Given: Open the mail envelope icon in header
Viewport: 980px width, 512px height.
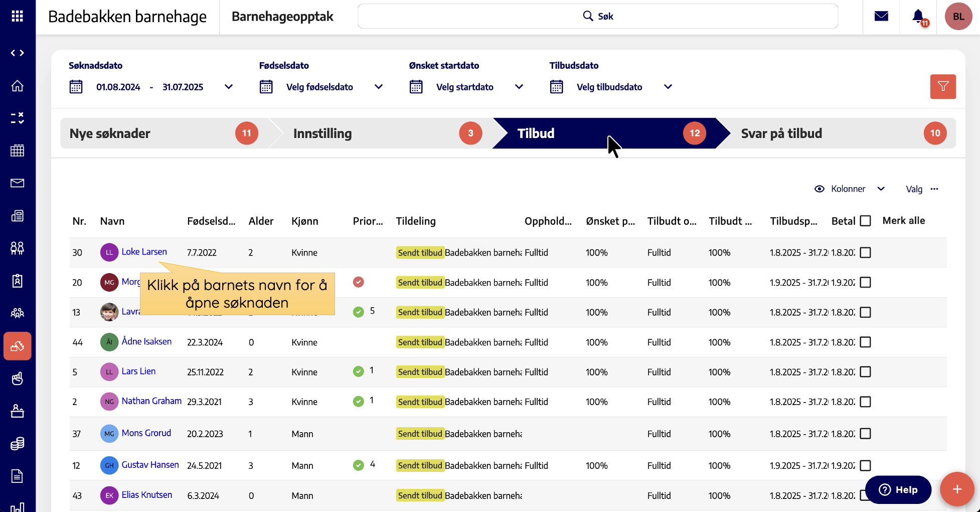Looking at the screenshot, I should [881, 17].
